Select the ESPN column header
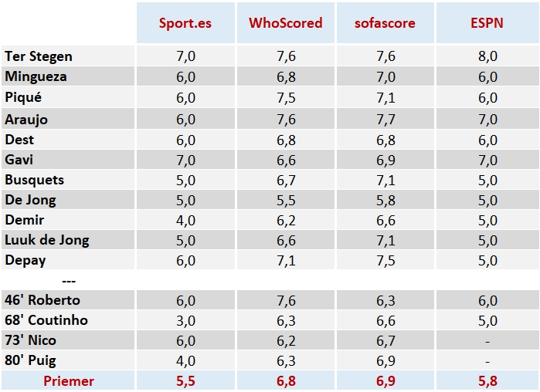This screenshot has height=392, width=540. 487,23
